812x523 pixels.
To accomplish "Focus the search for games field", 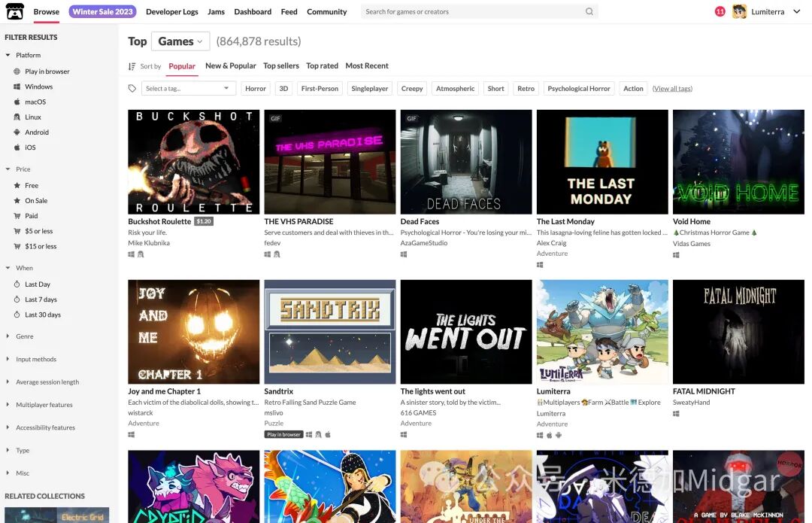I will 479,11.
